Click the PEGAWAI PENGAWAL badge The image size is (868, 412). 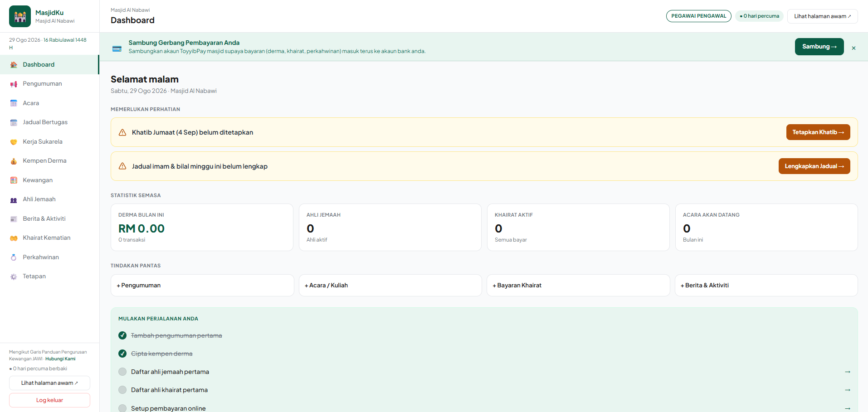click(698, 16)
